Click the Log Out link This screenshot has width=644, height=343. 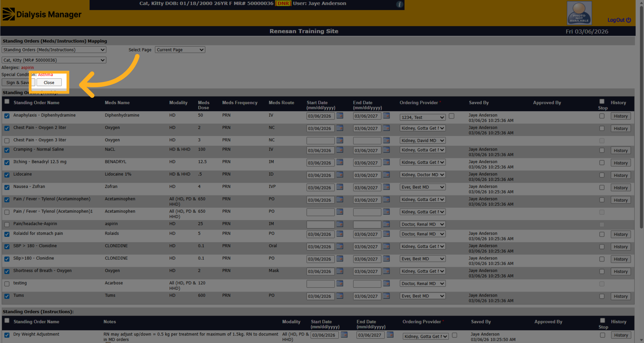pyautogui.click(x=619, y=20)
